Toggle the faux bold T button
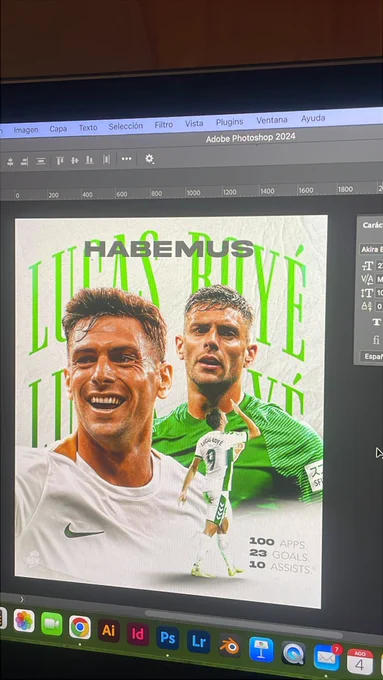This screenshot has width=383, height=680. coord(376,322)
